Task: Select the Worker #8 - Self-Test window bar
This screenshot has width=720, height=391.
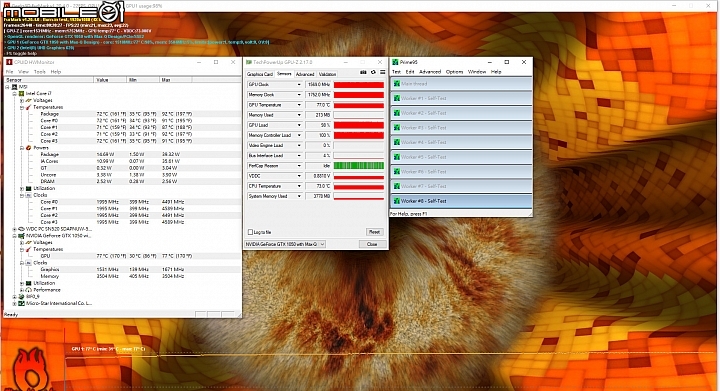Action: [461, 201]
